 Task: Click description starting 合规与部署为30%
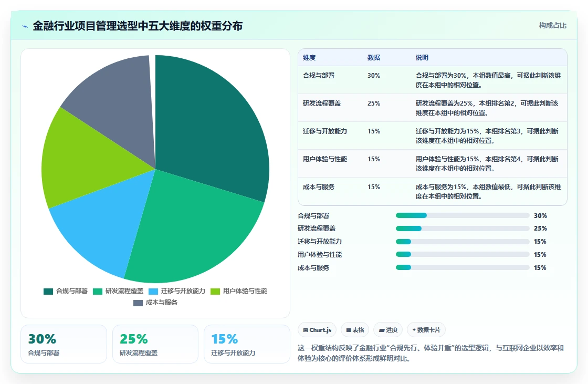point(488,80)
